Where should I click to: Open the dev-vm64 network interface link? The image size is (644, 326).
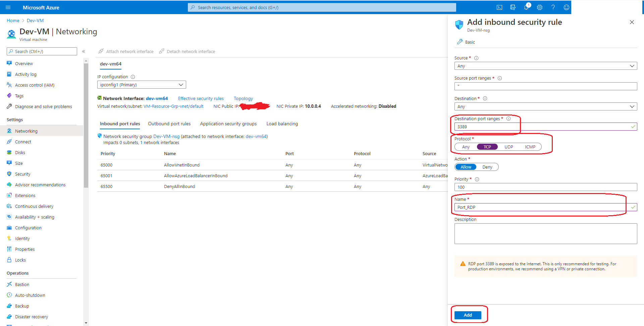(x=157, y=98)
